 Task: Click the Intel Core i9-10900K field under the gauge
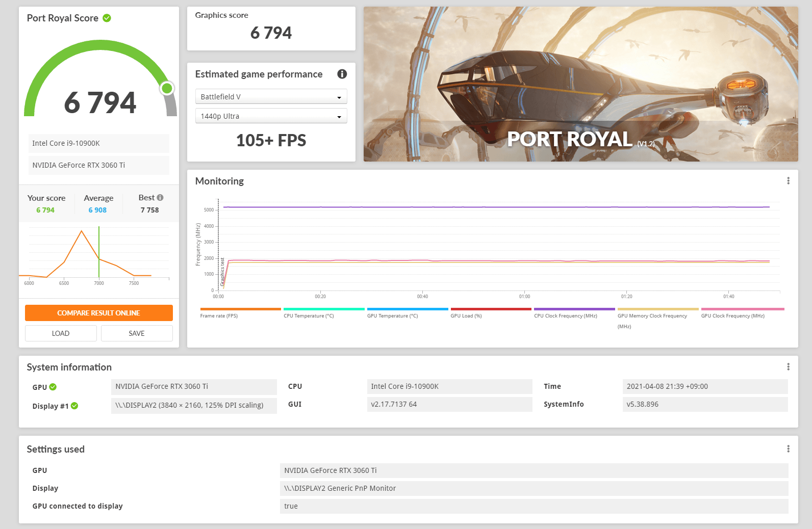point(99,143)
